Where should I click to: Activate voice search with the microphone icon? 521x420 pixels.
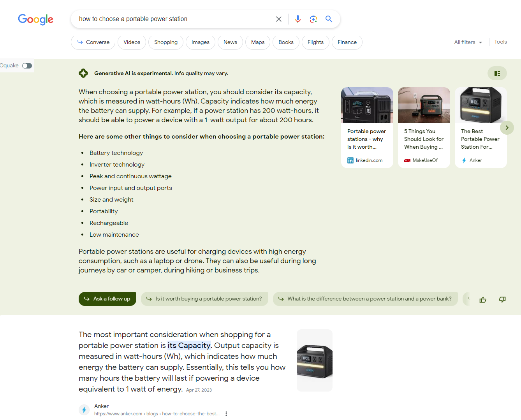pos(297,19)
